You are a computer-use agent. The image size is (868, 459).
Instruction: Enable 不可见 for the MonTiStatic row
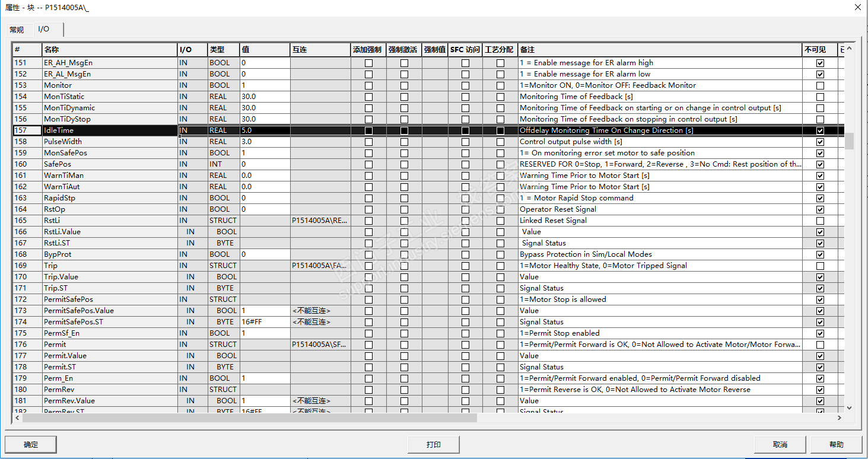tap(820, 97)
